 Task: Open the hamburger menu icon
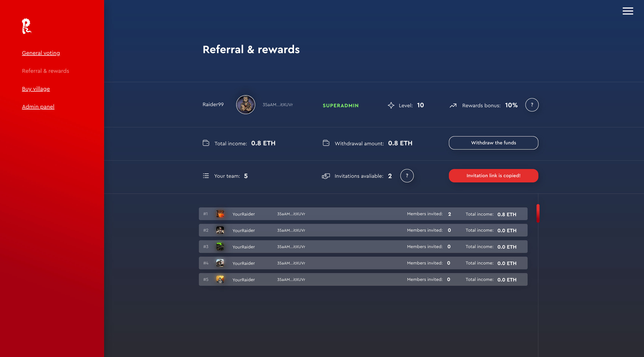pyautogui.click(x=627, y=11)
